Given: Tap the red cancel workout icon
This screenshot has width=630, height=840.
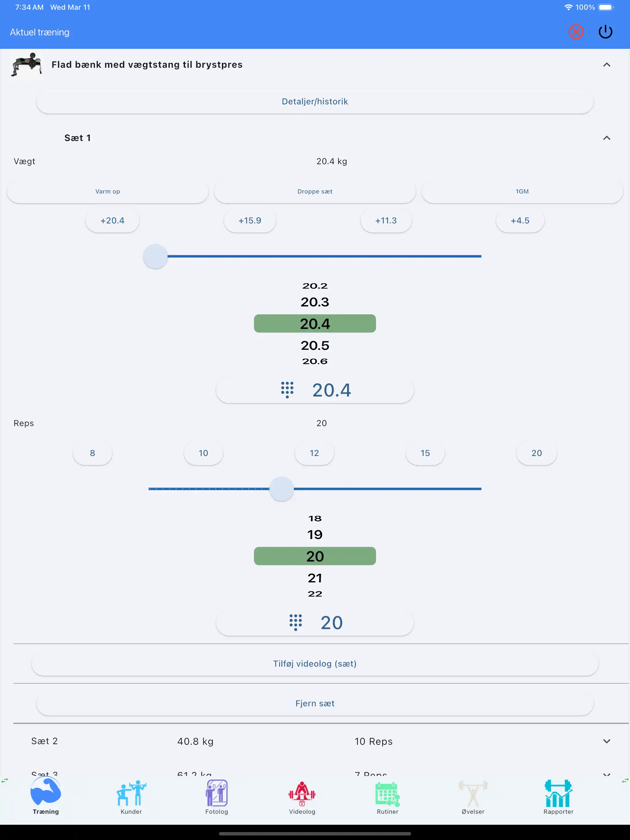Looking at the screenshot, I should (576, 32).
